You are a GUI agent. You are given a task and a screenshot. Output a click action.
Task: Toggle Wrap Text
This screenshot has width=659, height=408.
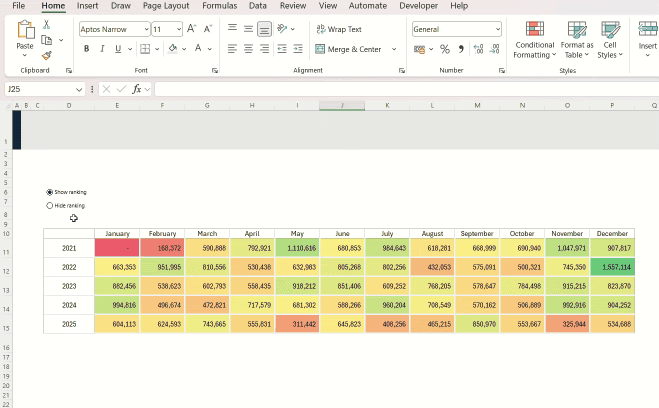click(x=339, y=29)
